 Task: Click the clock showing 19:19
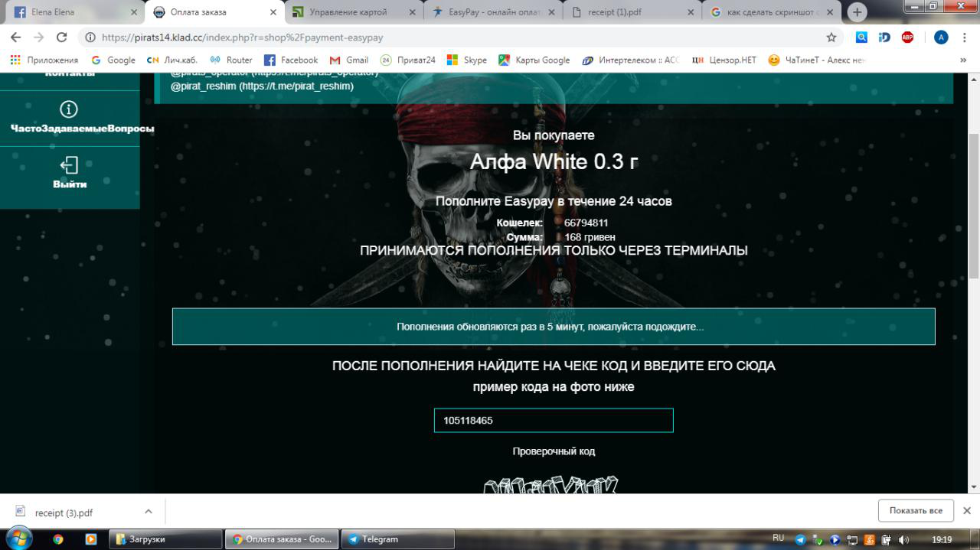(x=942, y=539)
